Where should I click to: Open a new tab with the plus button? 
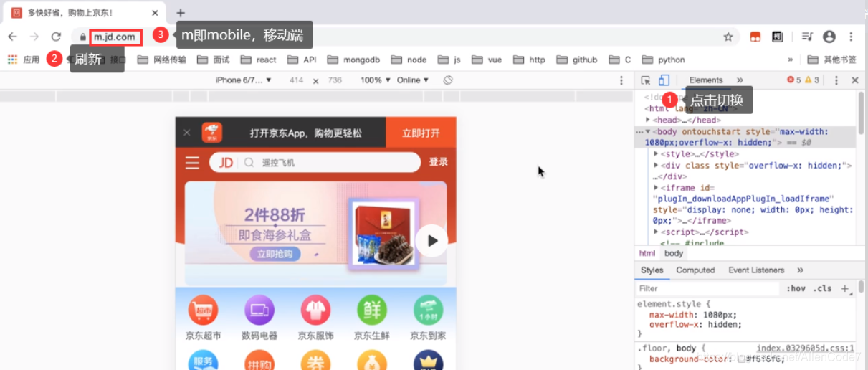click(181, 13)
